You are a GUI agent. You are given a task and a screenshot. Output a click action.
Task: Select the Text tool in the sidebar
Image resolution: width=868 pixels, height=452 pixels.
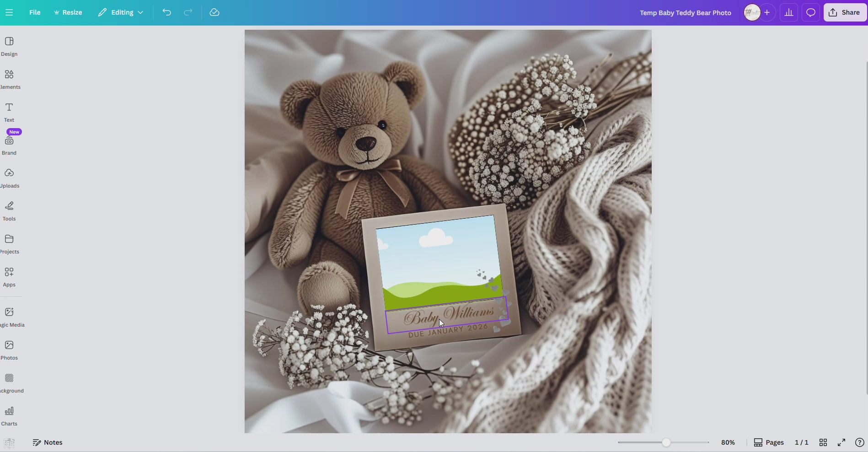(9, 112)
